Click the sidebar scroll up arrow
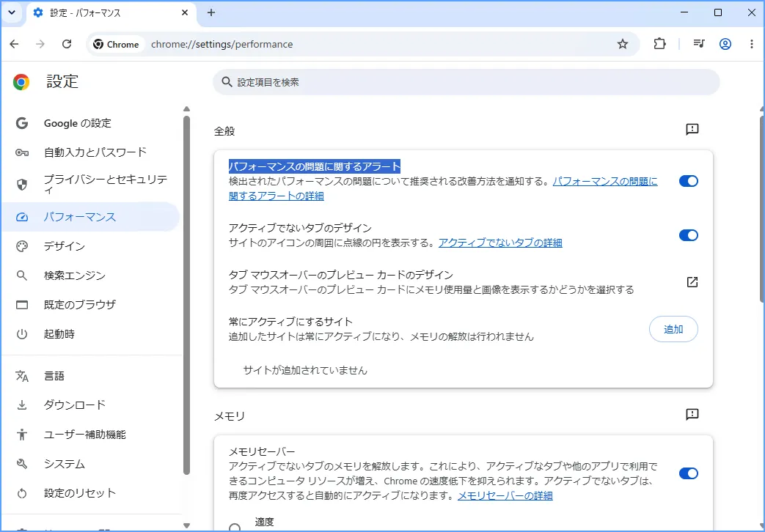 (x=186, y=109)
